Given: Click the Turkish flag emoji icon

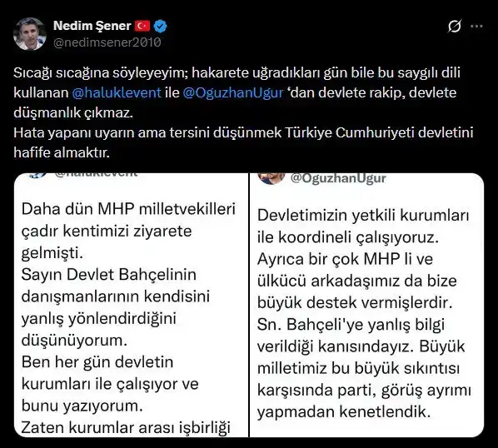Looking at the screenshot, I should click(142, 26).
